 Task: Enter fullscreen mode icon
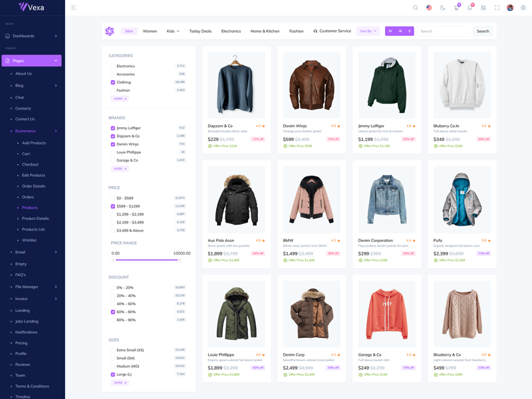coord(497,8)
